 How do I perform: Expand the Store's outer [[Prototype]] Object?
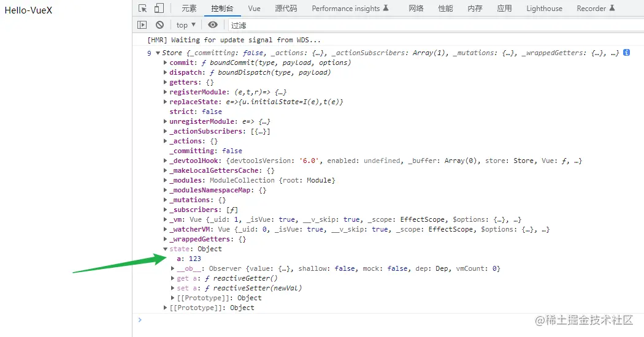pyautogui.click(x=165, y=308)
